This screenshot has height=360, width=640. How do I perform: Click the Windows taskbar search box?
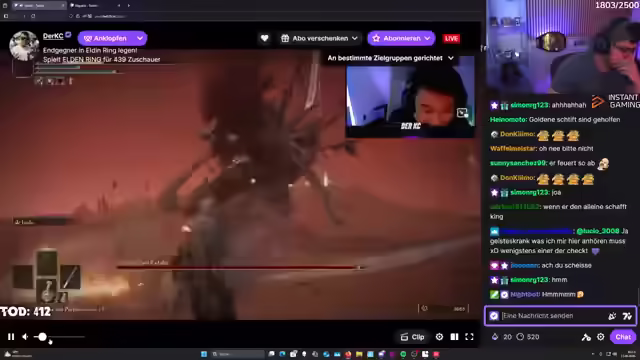[x=238, y=354]
